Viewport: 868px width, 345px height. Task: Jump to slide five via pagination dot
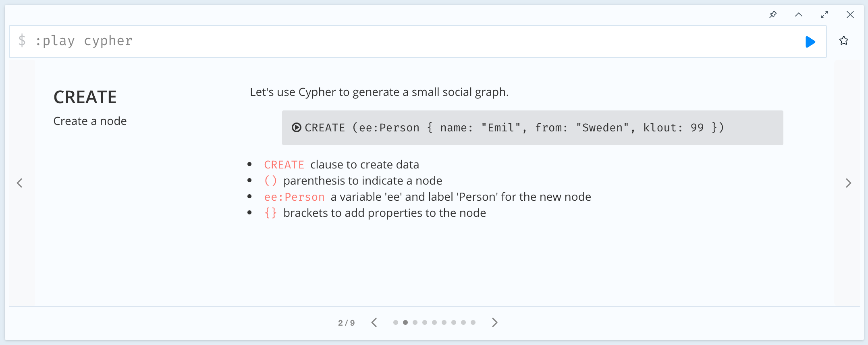pos(434,322)
